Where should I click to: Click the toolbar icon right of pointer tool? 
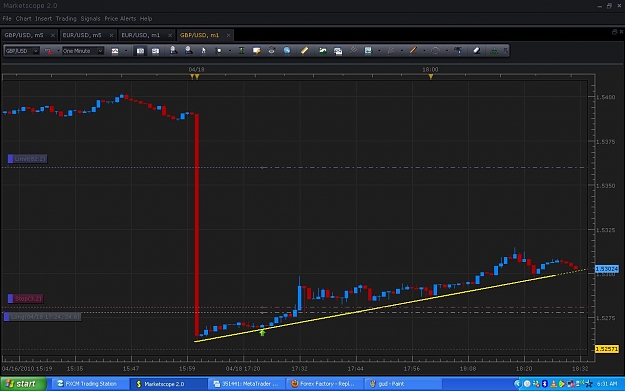click(x=218, y=51)
